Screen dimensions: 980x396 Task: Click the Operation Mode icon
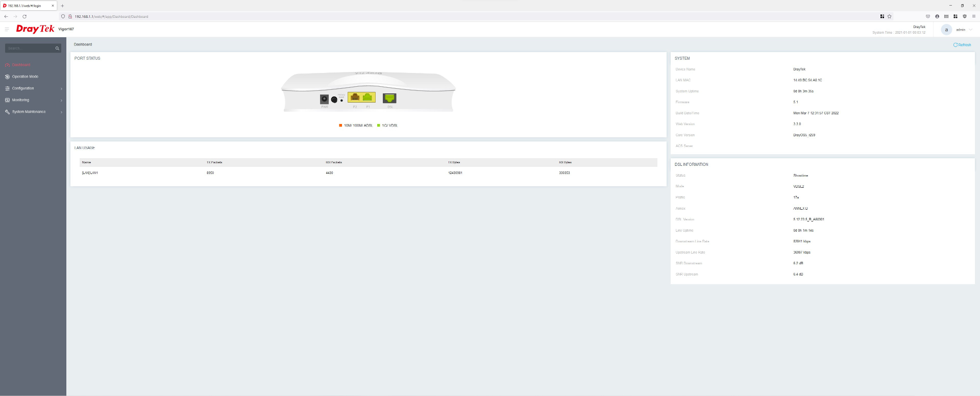(7, 77)
